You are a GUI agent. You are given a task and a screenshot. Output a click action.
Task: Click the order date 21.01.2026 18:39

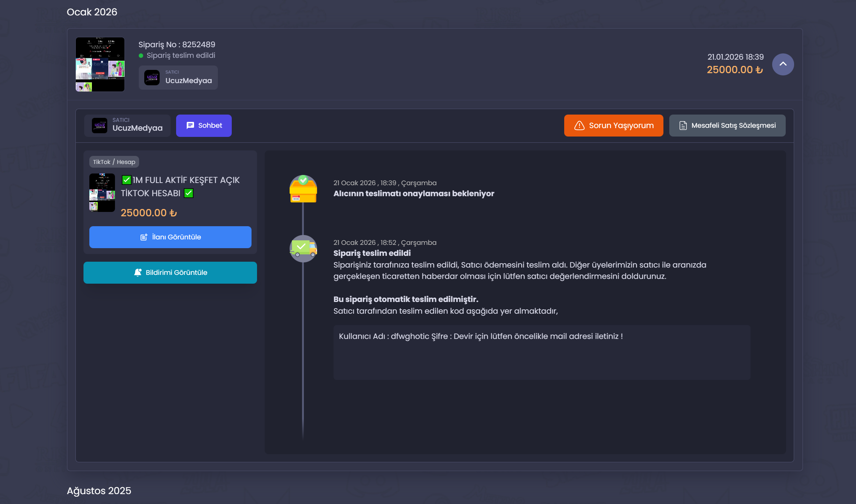(736, 57)
